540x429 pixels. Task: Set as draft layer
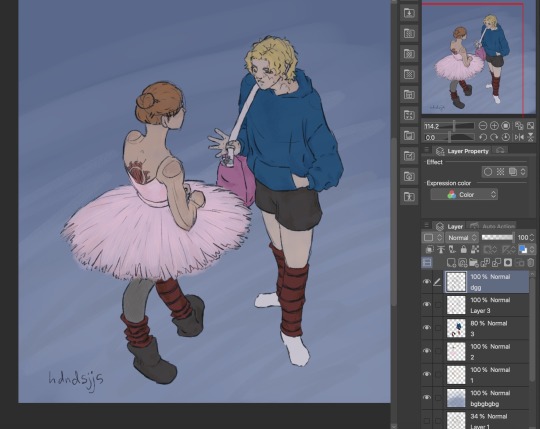(x=452, y=250)
